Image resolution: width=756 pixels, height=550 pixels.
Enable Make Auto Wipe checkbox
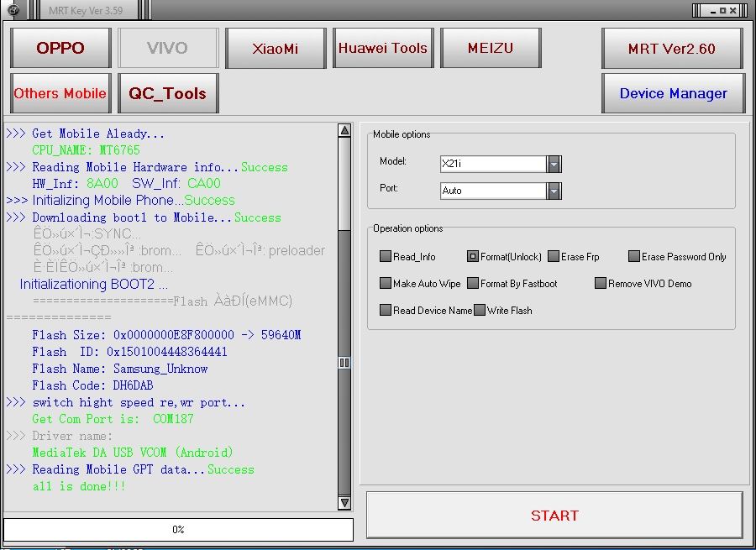[386, 283]
